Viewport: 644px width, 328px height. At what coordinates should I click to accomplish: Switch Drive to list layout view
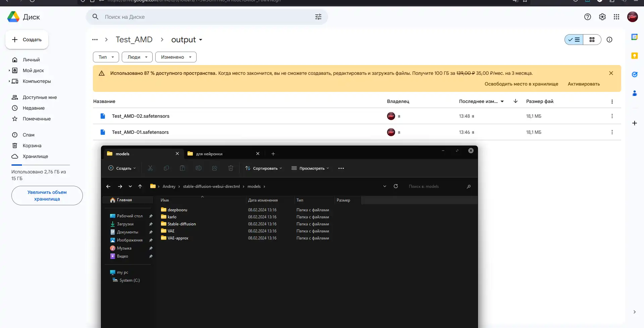pyautogui.click(x=574, y=40)
